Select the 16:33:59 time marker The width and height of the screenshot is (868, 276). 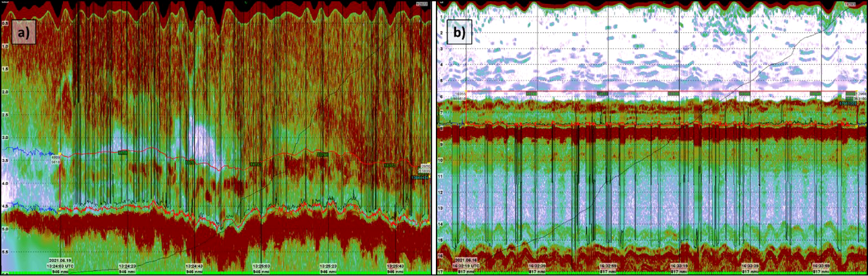(x=822, y=264)
